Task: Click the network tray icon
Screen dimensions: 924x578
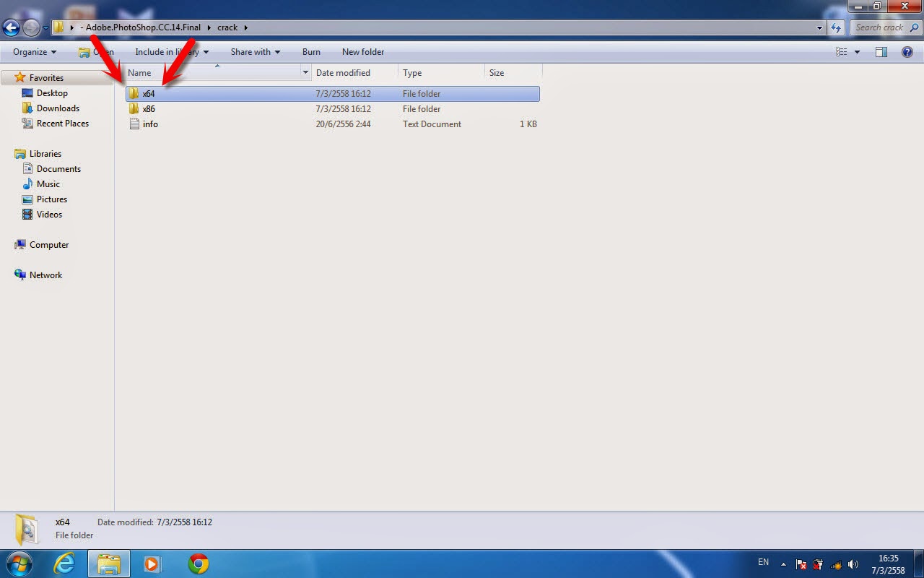Action: click(836, 564)
